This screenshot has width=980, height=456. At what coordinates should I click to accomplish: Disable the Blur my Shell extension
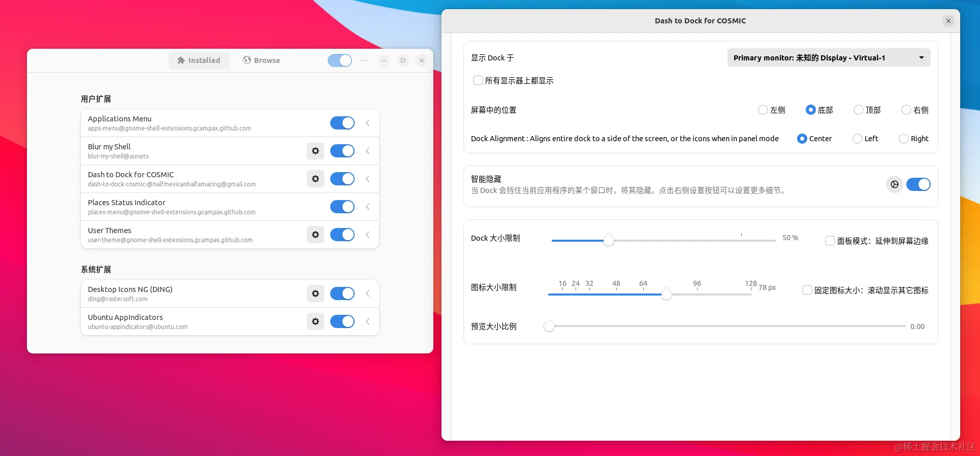pyautogui.click(x=342, y=151)
